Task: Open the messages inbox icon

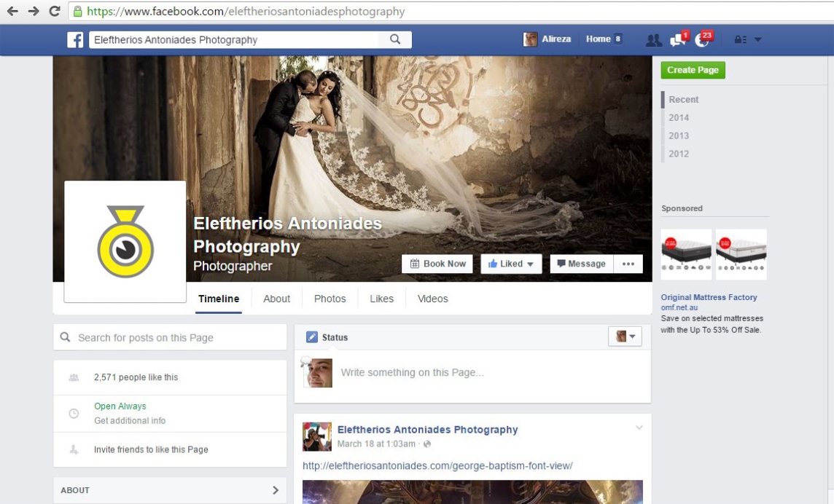Action: [677, 40]
